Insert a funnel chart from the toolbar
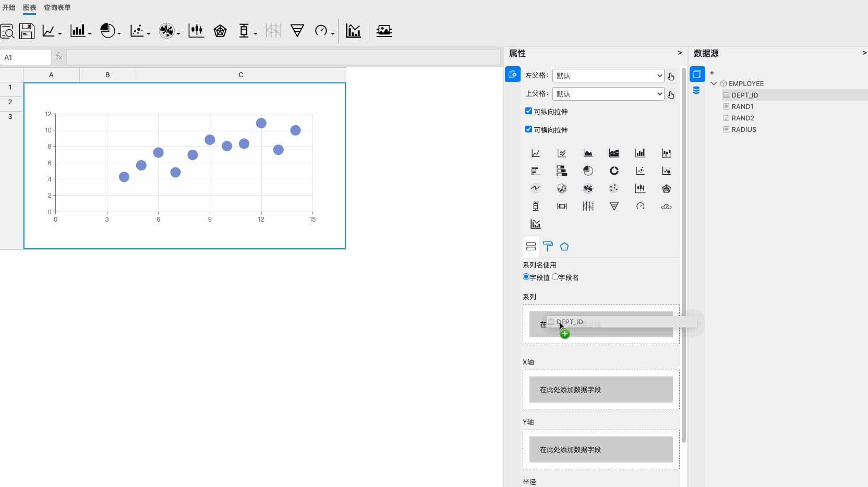This screenshot has width=868, height=487. pyautogui.click(x=297, y=31)
